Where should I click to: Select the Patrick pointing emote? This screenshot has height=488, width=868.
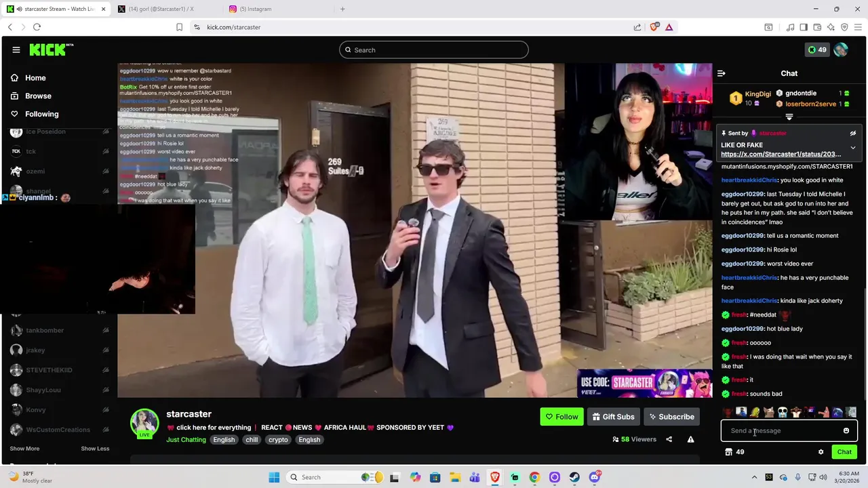[x=823, y=412]
